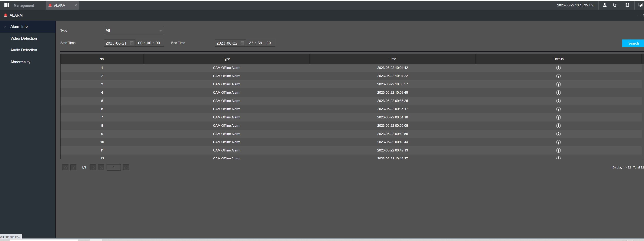The height and width of the screenshot is (241, 644).
Task: Show the QR code icon
Action: pyautogui.click(x=627, y=5)
